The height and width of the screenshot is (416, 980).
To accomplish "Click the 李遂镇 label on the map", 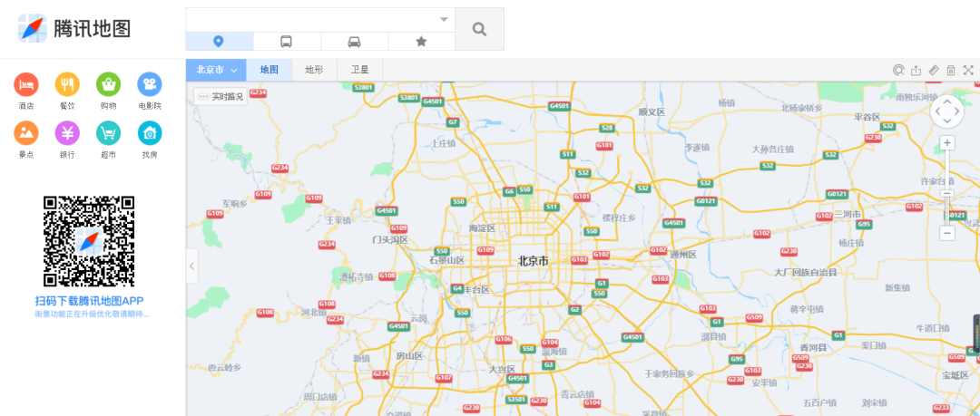I will coord(696,148).
